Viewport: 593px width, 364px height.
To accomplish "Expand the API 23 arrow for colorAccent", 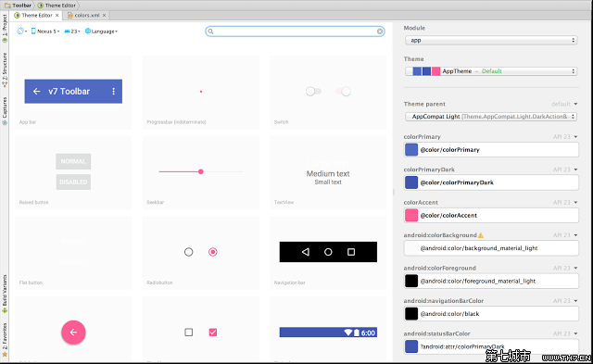I will click(575, 203).
